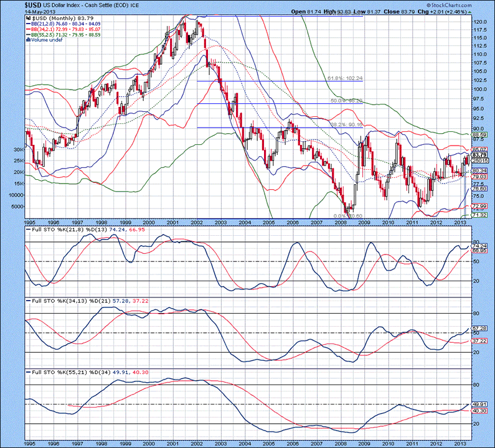The height and width of the screenshot is (448, 495).
Task: Click the 76.60 price tag on the right axis
Action: click(x=480, y=189)
